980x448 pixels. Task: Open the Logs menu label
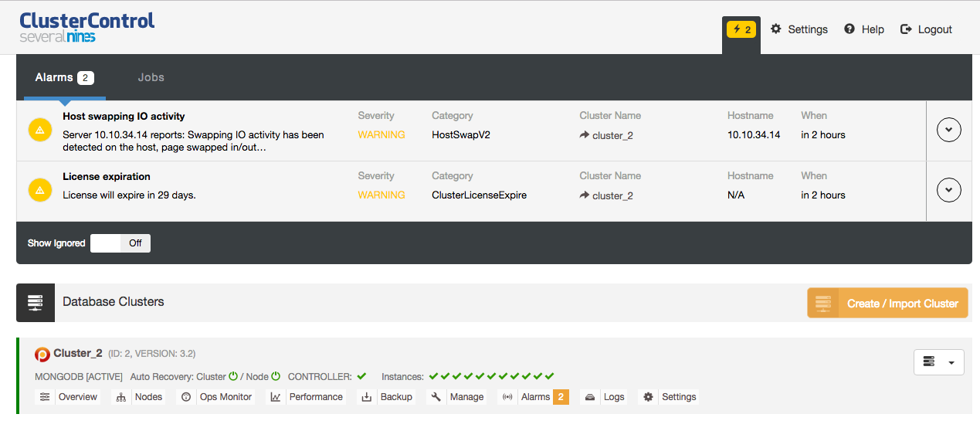614,397
